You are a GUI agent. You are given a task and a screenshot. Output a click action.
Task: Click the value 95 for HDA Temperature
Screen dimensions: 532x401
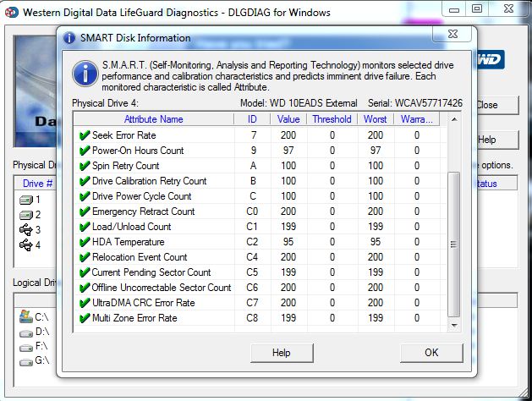click(288, 242)
